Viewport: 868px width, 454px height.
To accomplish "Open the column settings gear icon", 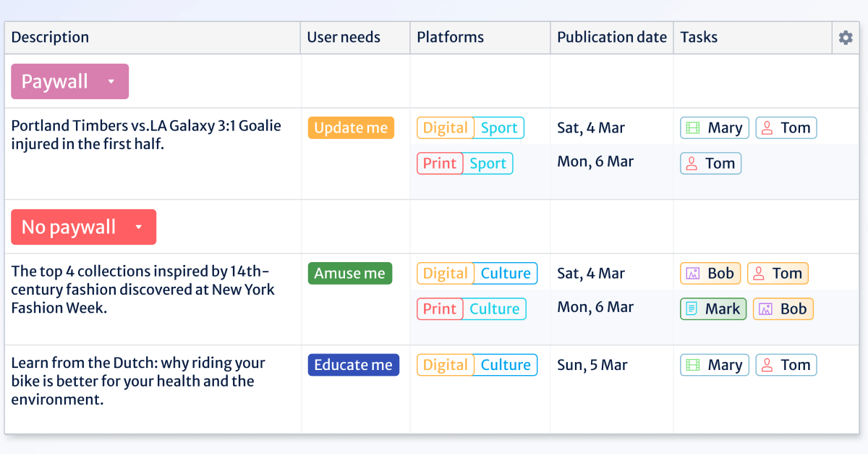I will pyautogui.click(x=845, y=37).
